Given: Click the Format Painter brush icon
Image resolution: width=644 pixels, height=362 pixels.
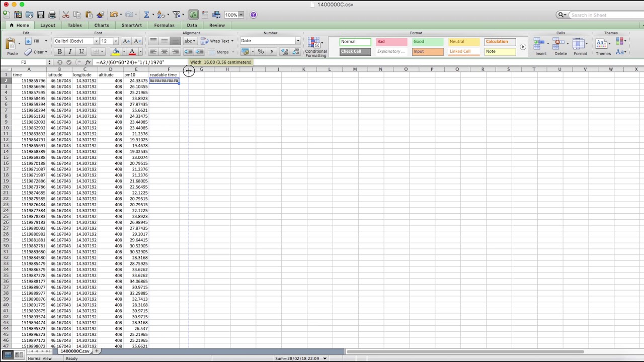Looking at the screenshot, I should (x=100, y=15).
